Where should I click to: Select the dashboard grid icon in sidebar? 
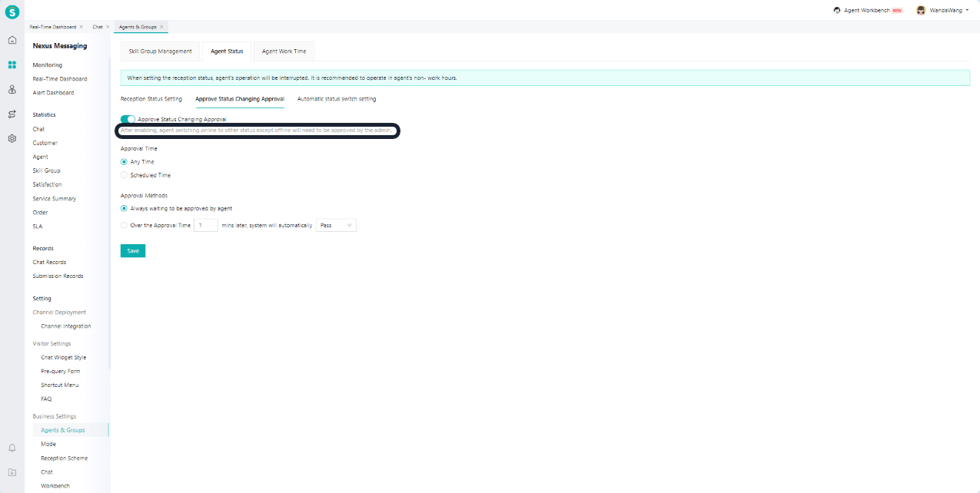click(x=12, y=65)
